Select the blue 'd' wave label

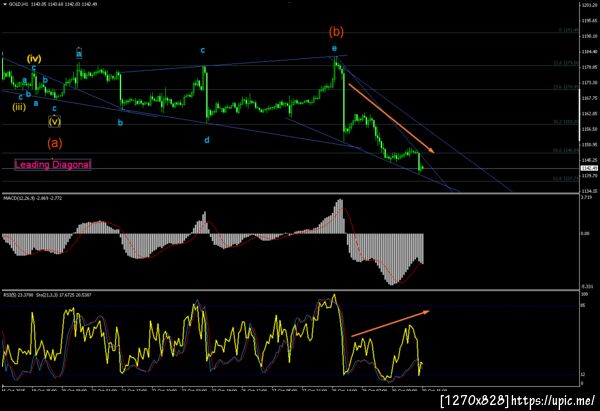[207, 140]
